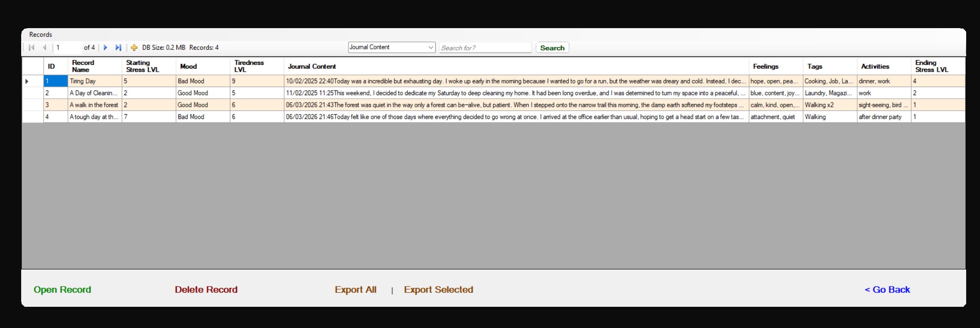Sort by Starting Stress LVL column header

tap(149, 66)
